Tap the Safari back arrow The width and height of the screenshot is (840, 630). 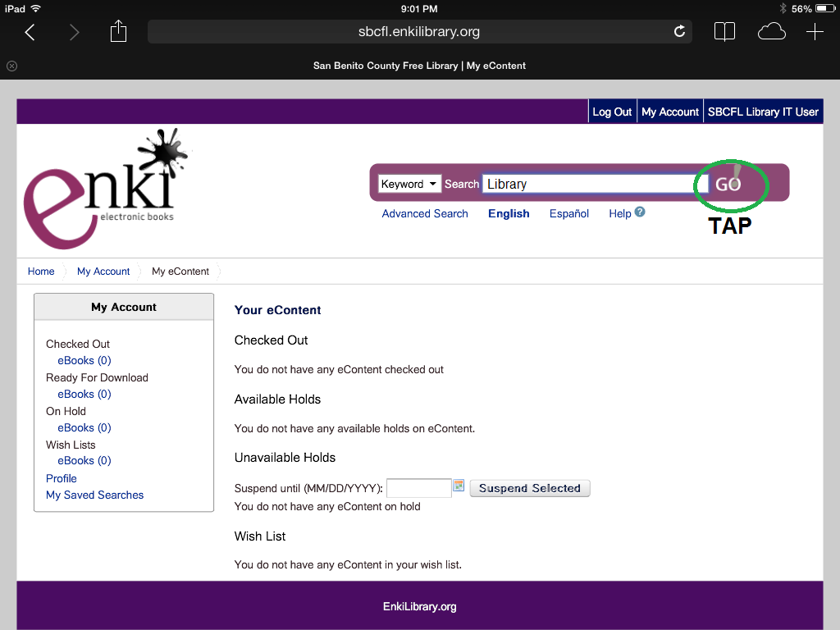coord(30,32)
